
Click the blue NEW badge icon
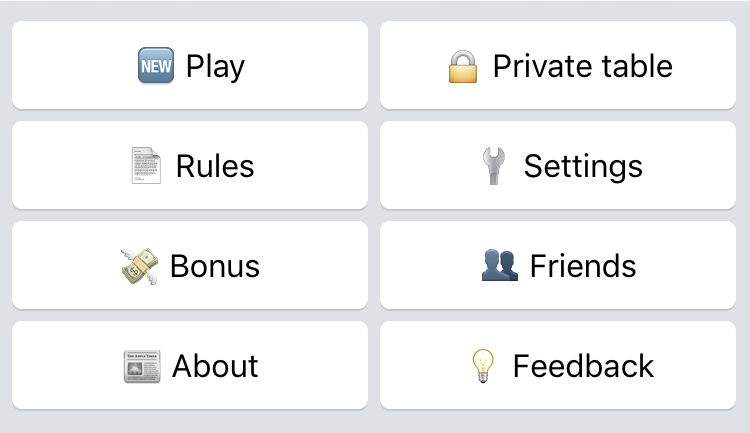click(156, 66)
